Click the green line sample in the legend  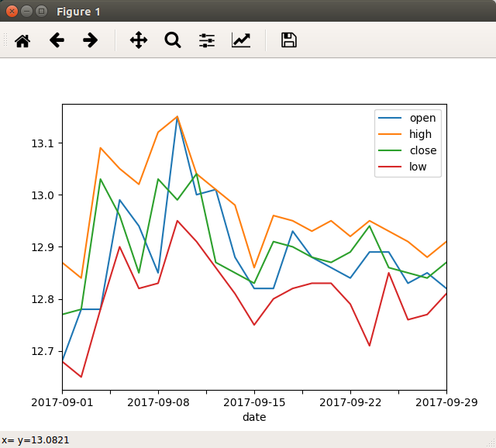point(390,150)
